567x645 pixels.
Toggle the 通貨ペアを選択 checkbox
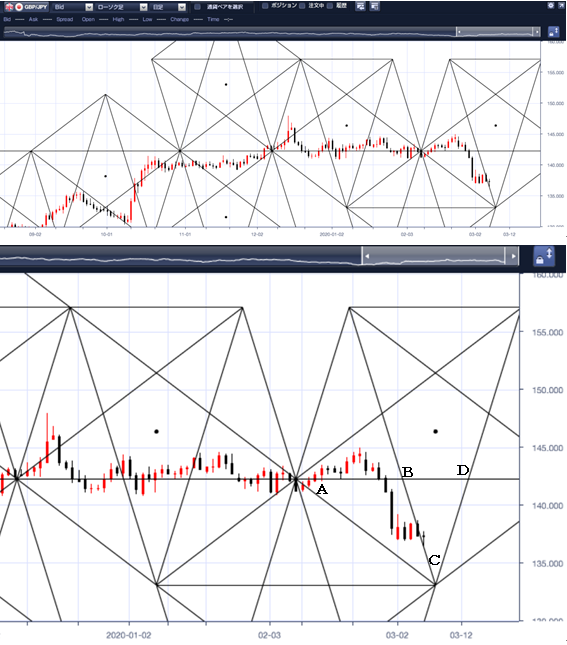point(198,7)
